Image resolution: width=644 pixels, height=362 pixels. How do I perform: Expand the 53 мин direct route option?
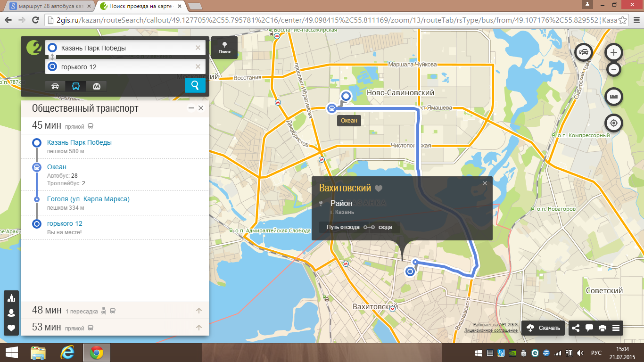click(115, 327)
